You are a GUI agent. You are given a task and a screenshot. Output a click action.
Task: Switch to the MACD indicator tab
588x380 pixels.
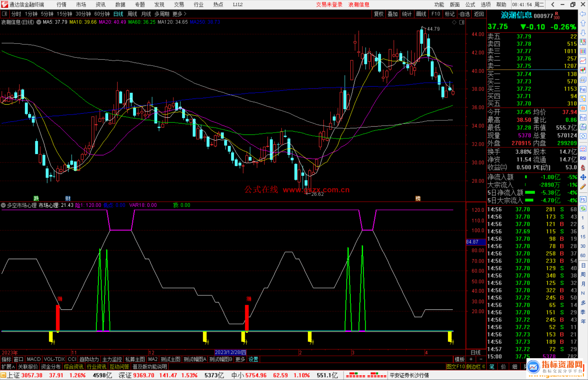34,359
